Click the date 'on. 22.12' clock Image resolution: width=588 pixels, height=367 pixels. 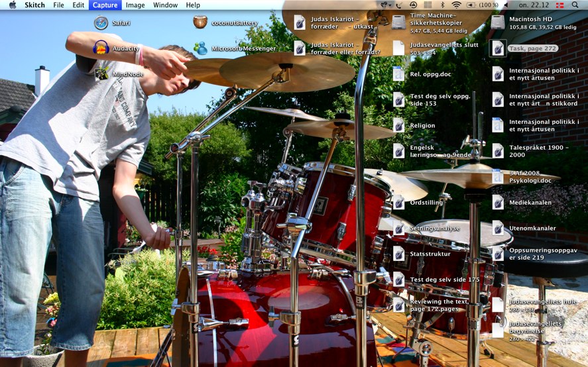tap(534, 5)
